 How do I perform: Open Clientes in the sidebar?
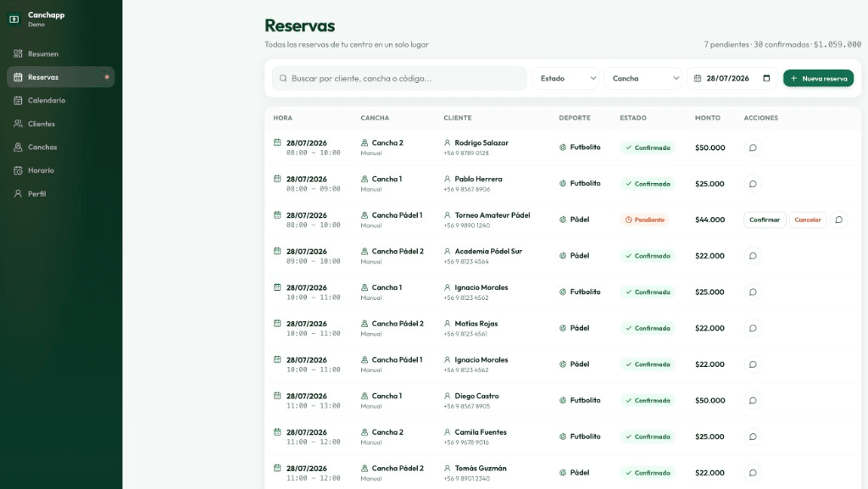click(x=61, y=124)
